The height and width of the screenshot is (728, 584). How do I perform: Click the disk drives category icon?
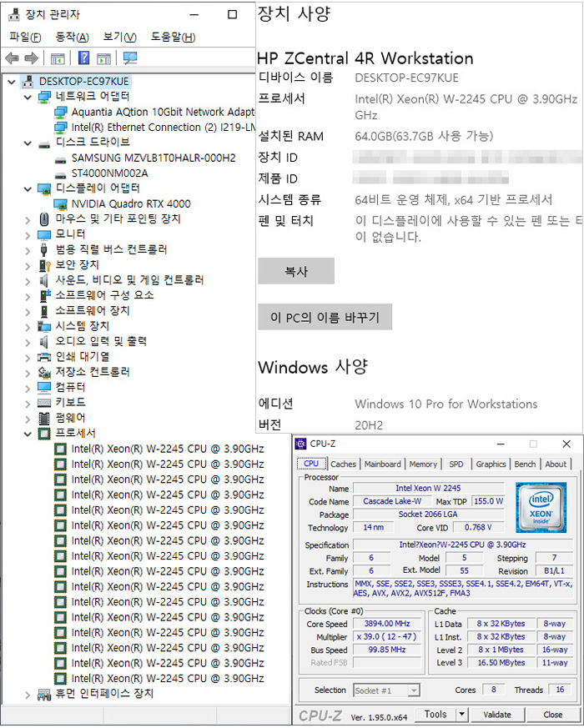point(44,144)
